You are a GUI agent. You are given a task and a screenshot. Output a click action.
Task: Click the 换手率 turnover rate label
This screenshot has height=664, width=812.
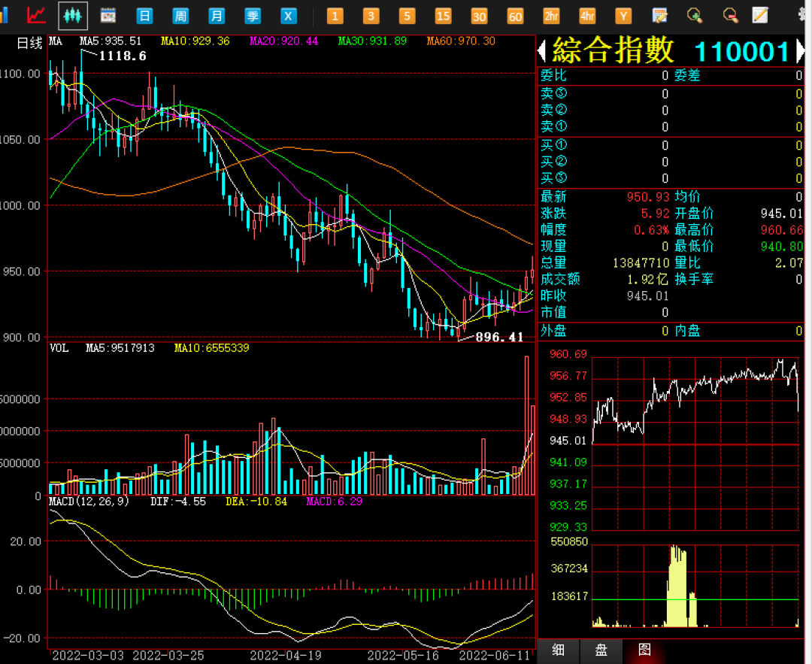point(694,279)
